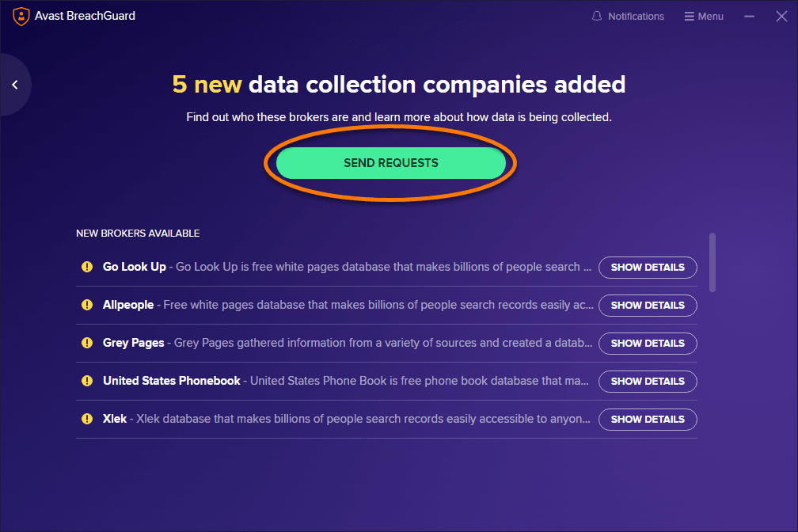Go back using the left arrow

pyautogui.click(x=15, y=85)
